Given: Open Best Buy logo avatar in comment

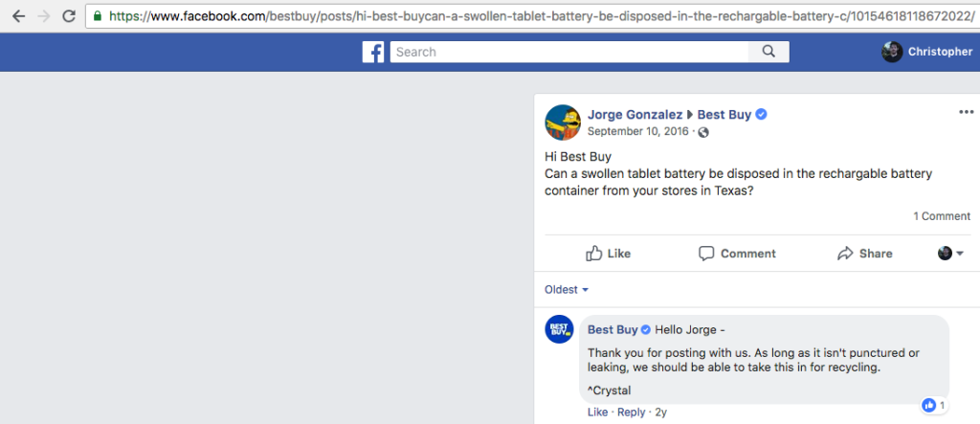Looking at the screenshot, I should pos(559,329).
